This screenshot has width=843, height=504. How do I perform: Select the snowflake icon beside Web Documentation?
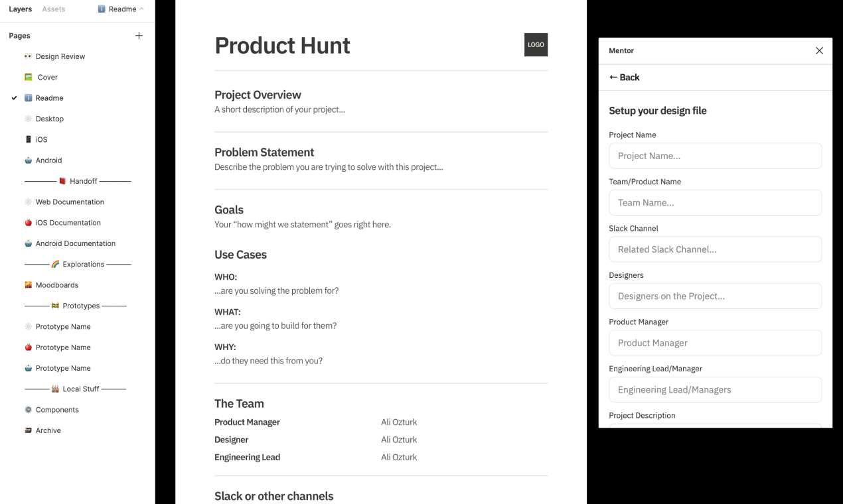27,202
